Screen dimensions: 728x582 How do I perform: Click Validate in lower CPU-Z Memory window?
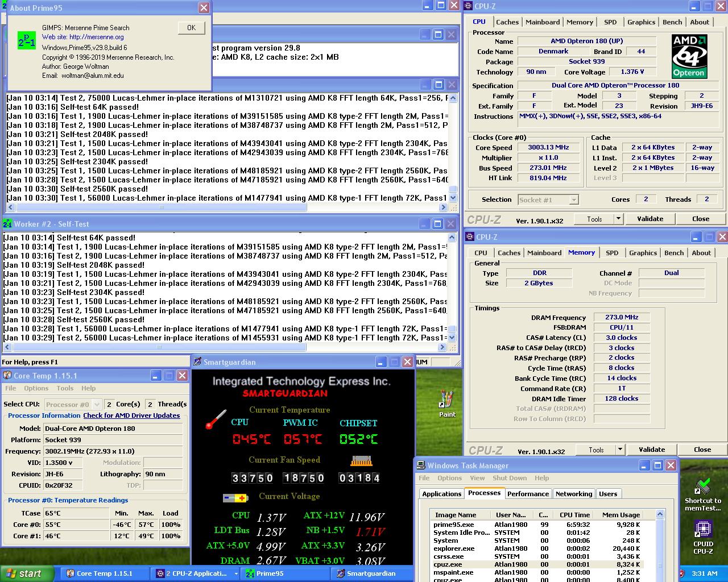click(x=652, y=450)
